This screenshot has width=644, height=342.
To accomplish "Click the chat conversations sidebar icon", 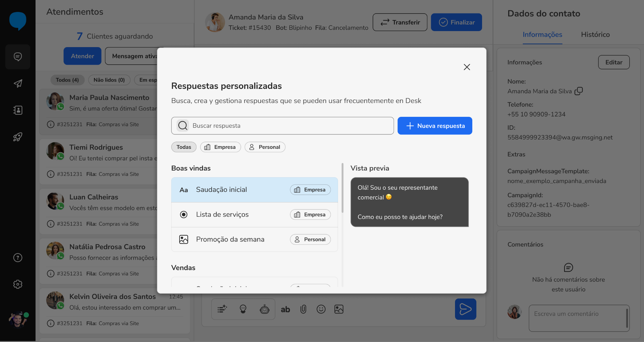I will click(18, 57).
